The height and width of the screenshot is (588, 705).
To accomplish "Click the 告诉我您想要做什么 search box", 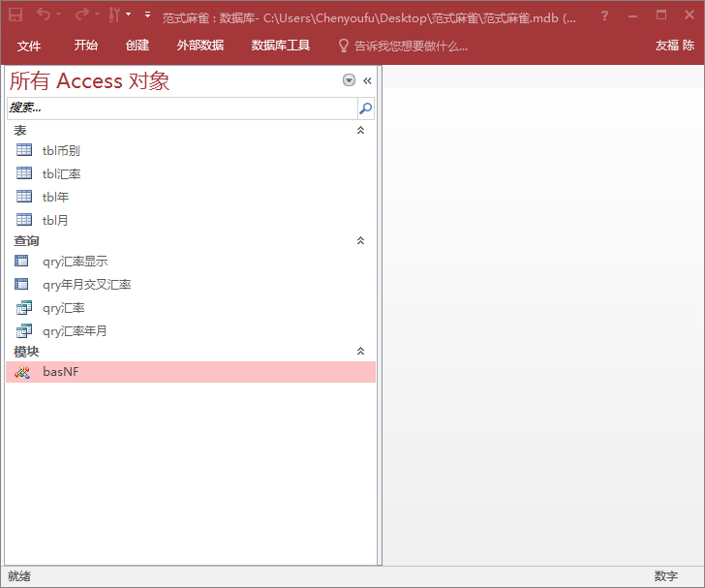I will pos(411,46).
